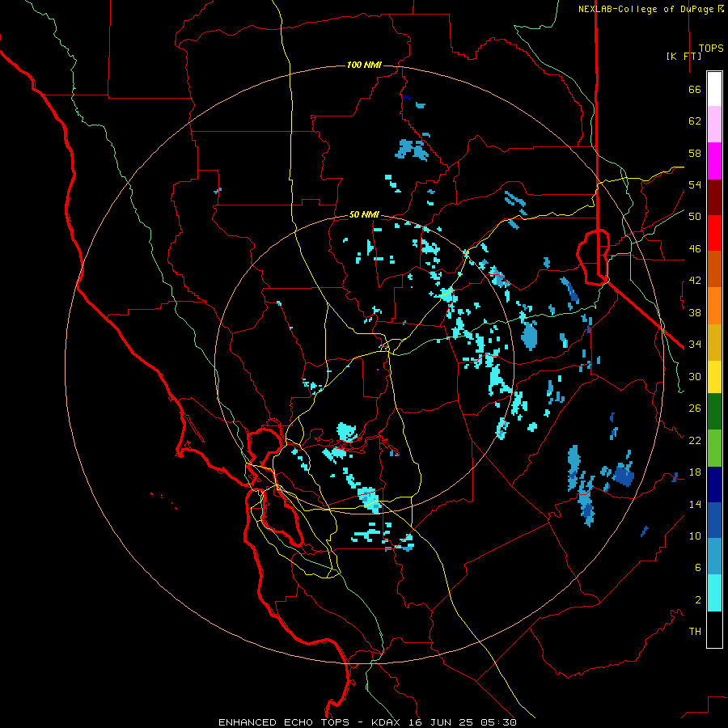
Task: Choose the light orange legend swatch
Action: 714,305
